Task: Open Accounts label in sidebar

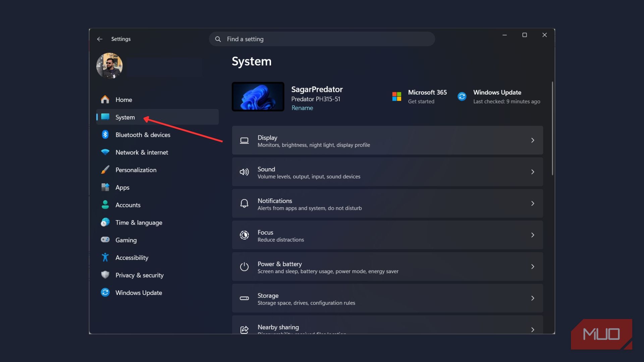Action: 128,205
